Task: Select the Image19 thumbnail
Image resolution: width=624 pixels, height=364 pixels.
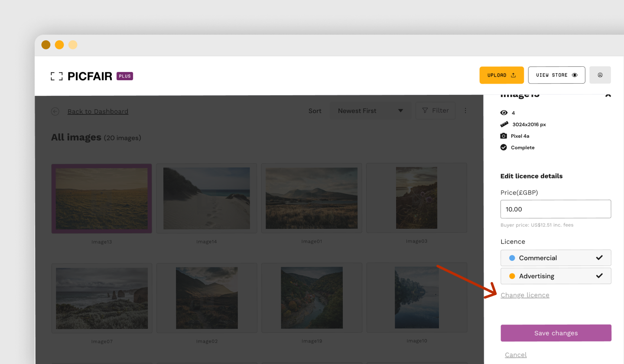Action: pyautogui.click(x=312, y=298)
